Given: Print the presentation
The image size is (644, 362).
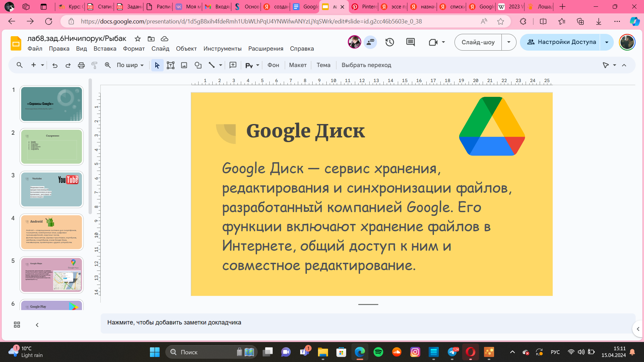Looking at the screenshot, I should click(81, 65).
